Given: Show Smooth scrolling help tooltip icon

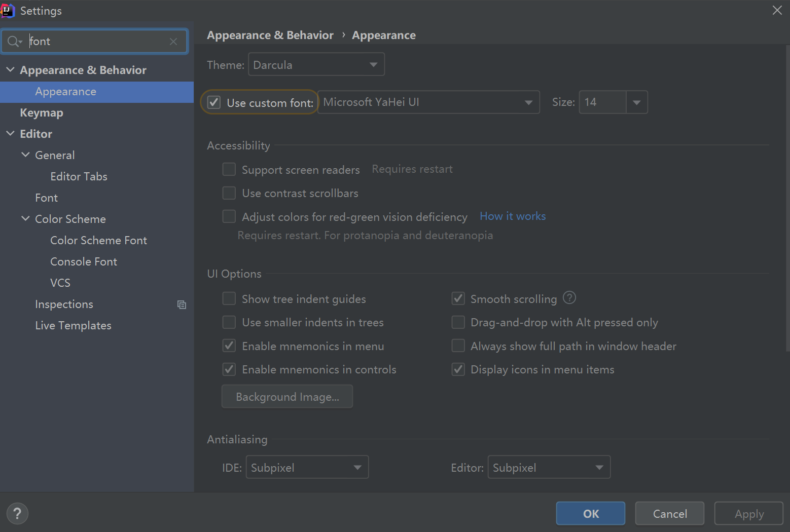Looking at the screenshot, I should coord(569,298).
